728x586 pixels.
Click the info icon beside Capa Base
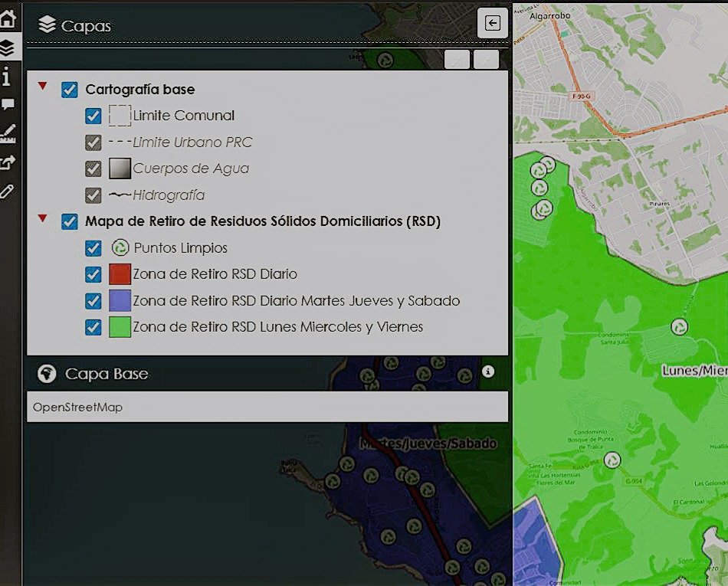coord(488,372)
